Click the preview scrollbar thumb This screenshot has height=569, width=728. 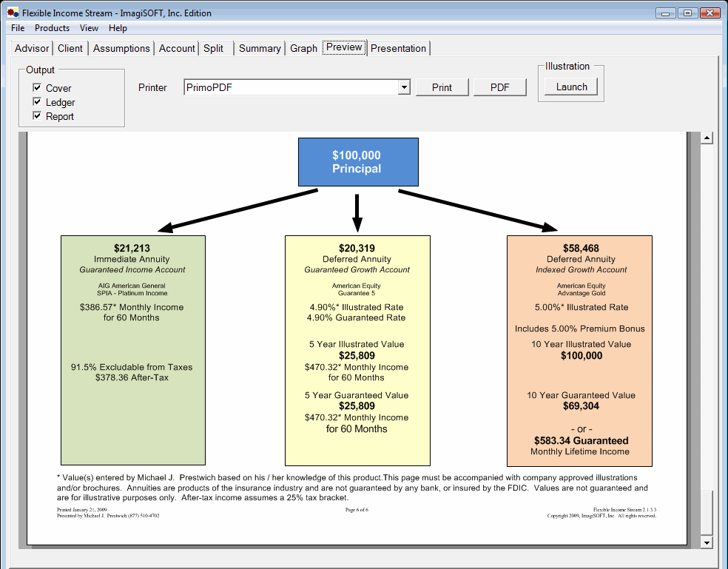coord(707,513)
